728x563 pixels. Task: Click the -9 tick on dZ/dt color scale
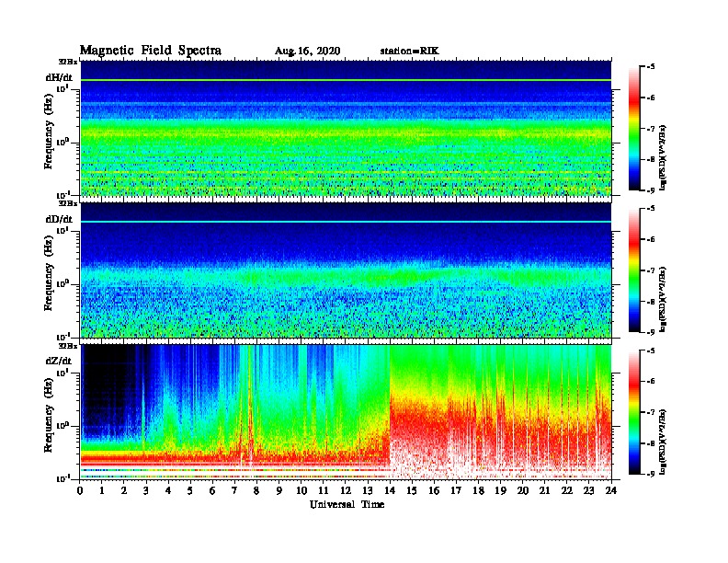(651, 474)
